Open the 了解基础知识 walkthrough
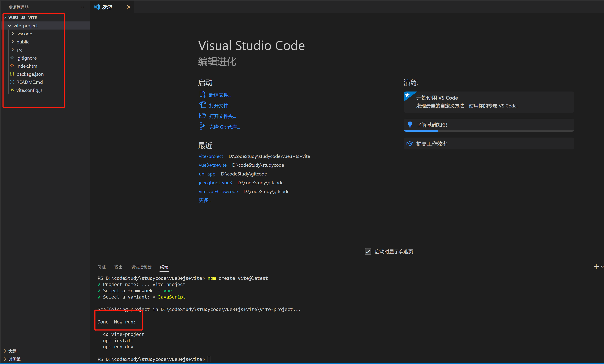Viewport: 604px width, 364px height. (489, 125)
